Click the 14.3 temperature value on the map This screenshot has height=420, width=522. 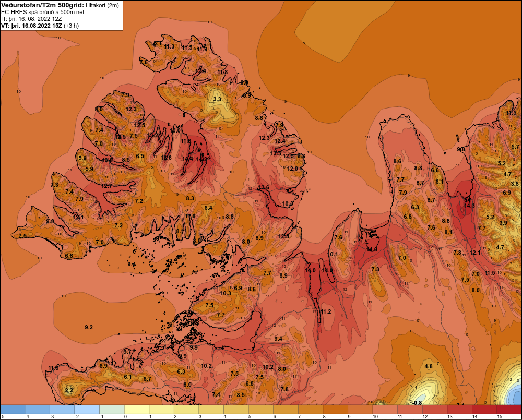(469, 206)
